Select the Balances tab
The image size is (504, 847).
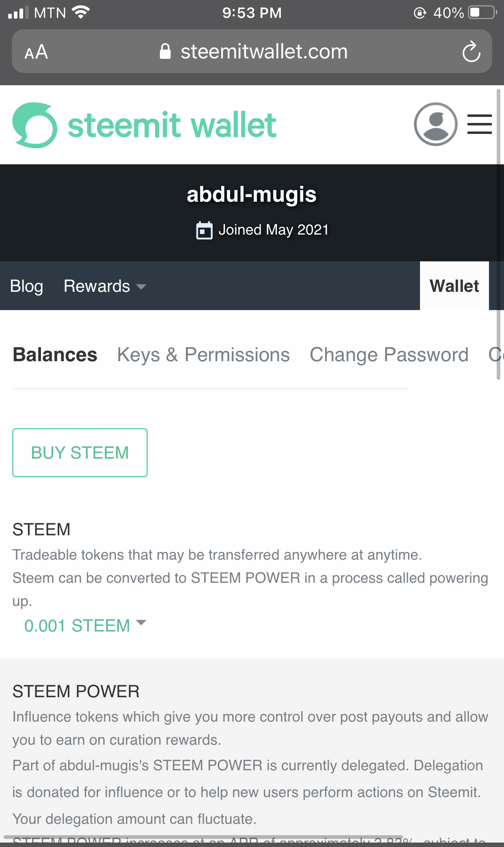click(55, 355)
